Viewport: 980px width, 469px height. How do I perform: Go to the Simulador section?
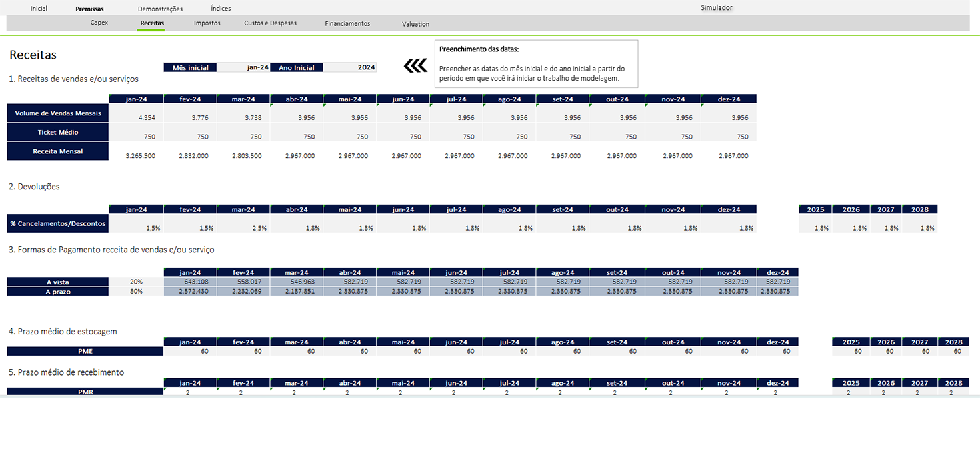(x=716, y=8)
